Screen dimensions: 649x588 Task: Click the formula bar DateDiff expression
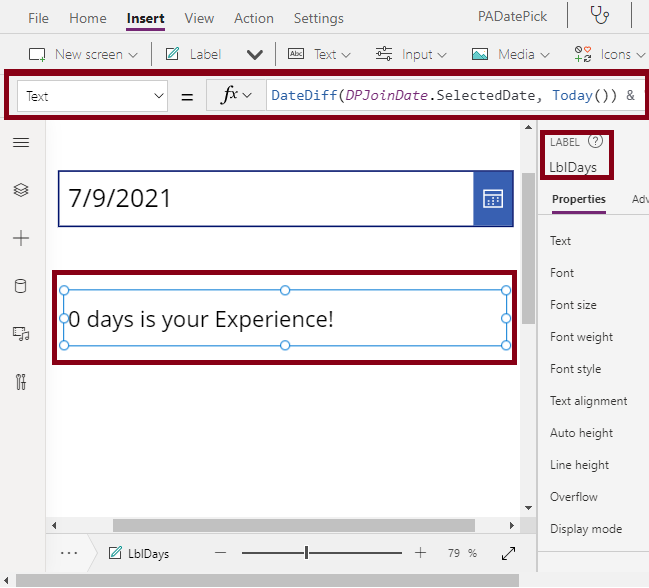[455, 96]
